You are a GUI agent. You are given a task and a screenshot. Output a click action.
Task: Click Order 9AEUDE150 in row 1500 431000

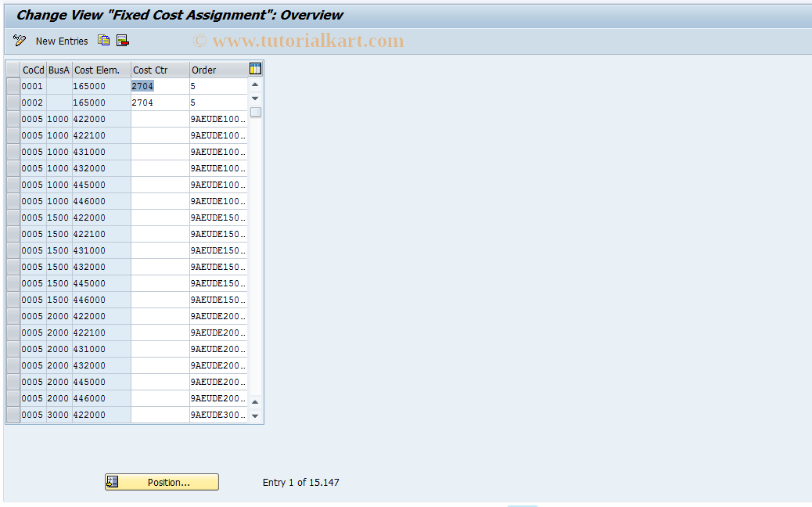point(218,250)
